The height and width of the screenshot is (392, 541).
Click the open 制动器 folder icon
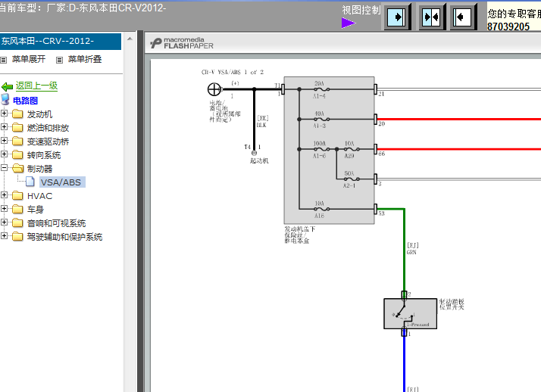coord(18,169)
